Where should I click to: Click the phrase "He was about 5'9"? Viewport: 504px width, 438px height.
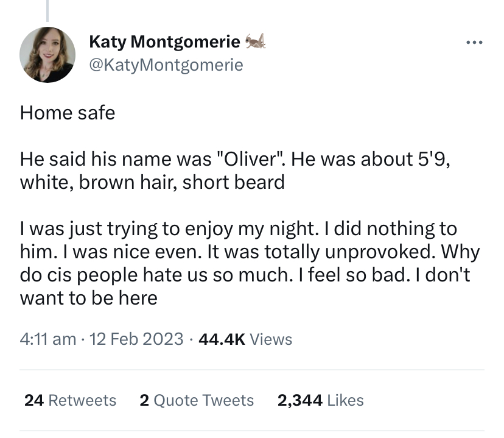click(x=376, y=160)
